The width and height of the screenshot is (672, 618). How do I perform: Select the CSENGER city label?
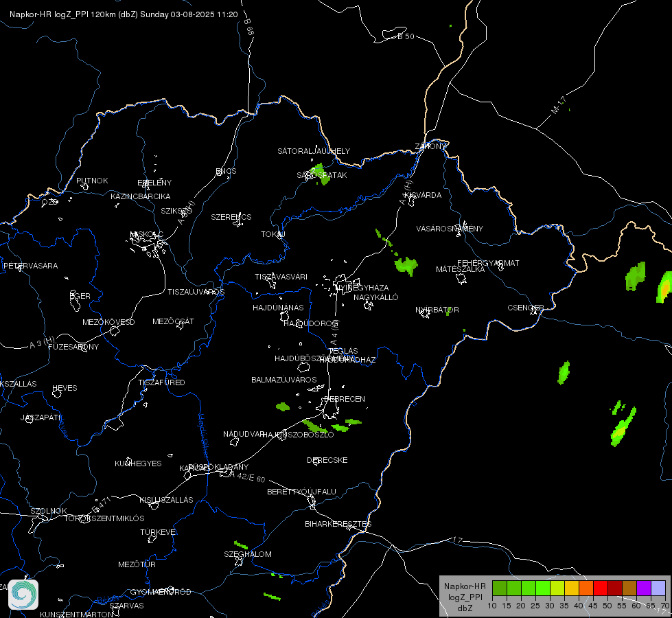pyautogui.click(x=525, y=308)
